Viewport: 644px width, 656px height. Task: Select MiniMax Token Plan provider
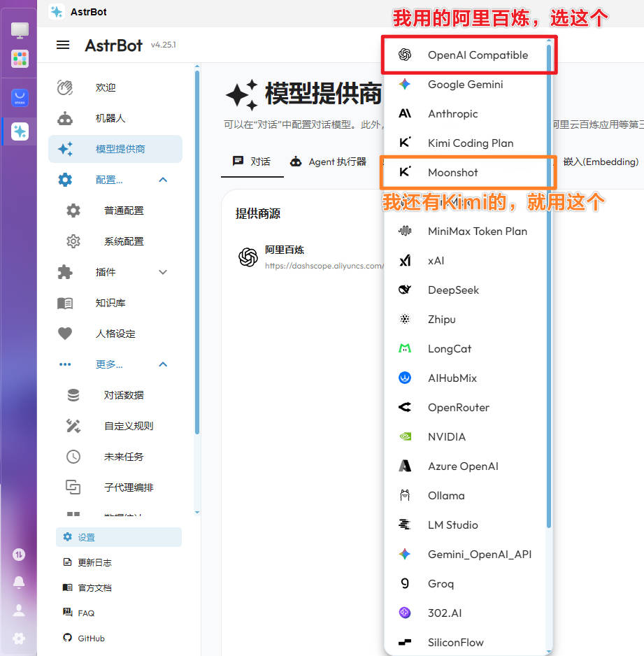pyautogui.click(x=465, y=231)
